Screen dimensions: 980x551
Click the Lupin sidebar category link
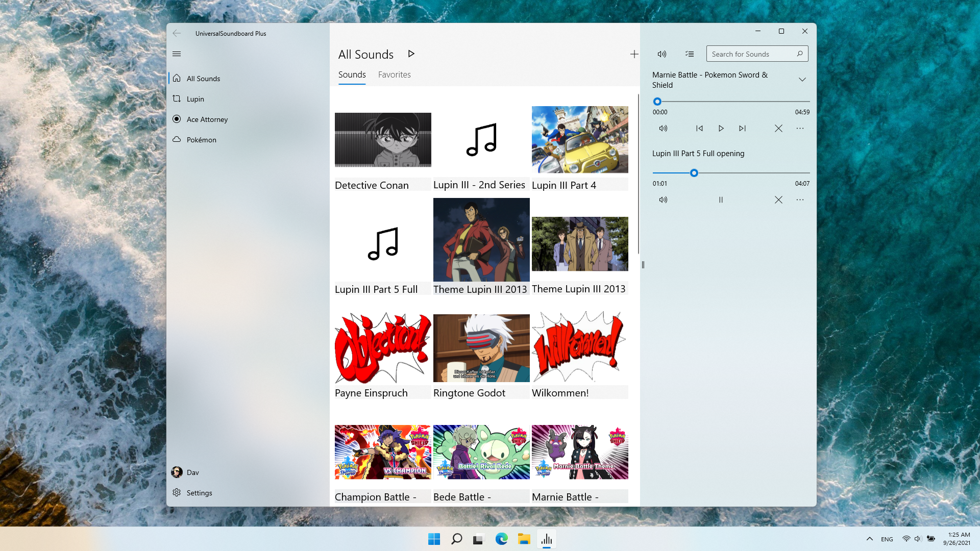195,99
